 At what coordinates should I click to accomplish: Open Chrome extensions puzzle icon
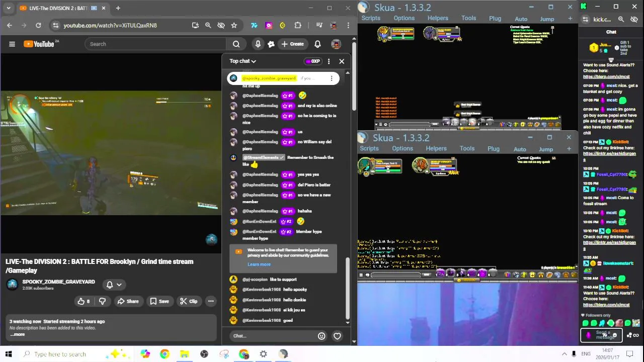(298, 25)
